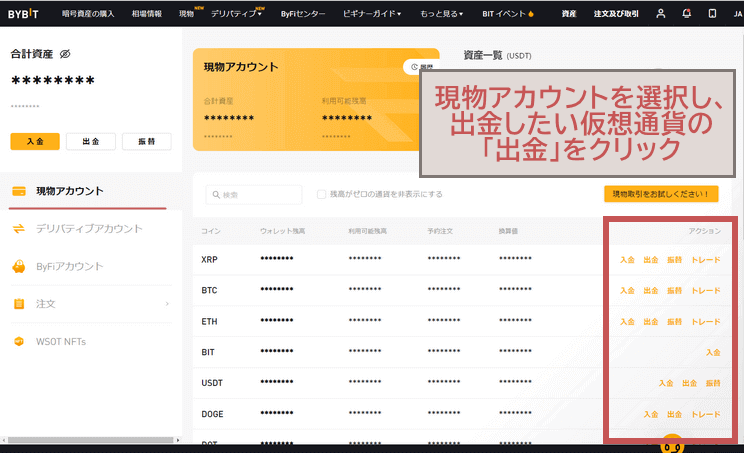Open 注文及び取引 in top navigation
This screenshot has height=453, width=744.
click(616, 14)
